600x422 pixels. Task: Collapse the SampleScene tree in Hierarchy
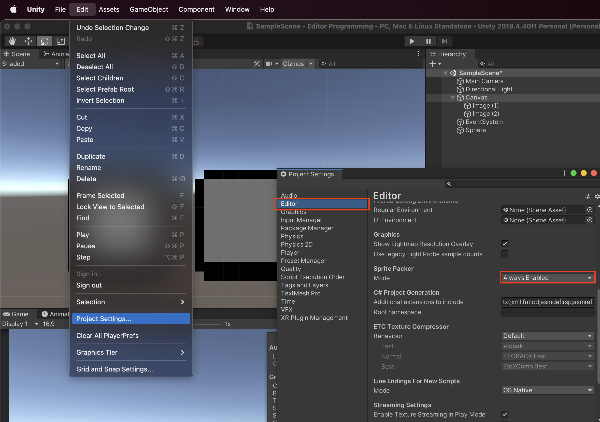445,73
